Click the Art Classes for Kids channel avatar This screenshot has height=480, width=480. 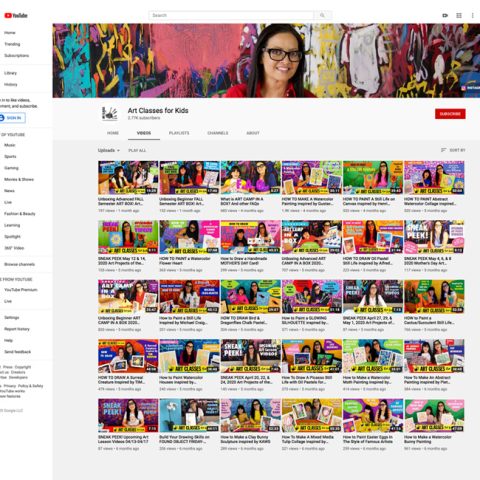pyautogui.click(x=110, y=114)
